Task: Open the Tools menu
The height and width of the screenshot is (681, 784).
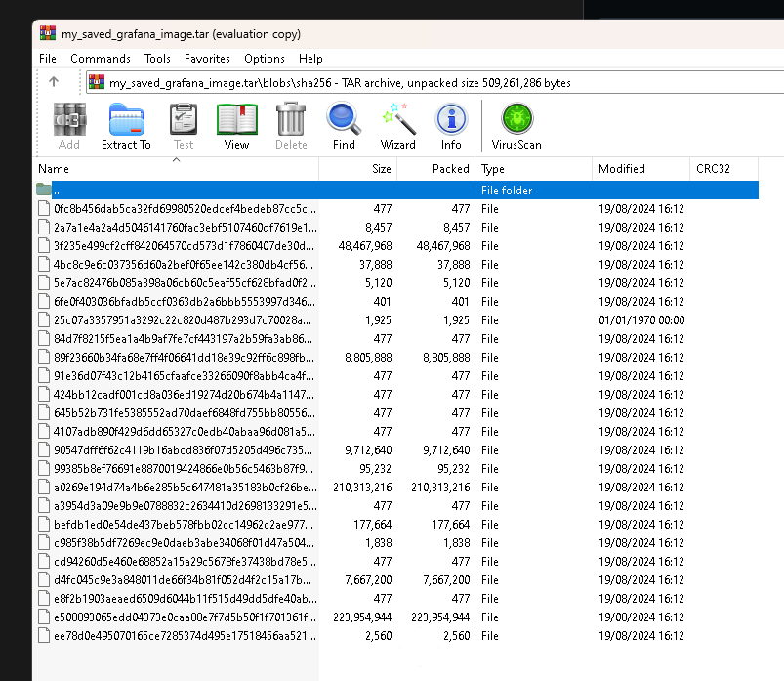Action: pos(157,59)
